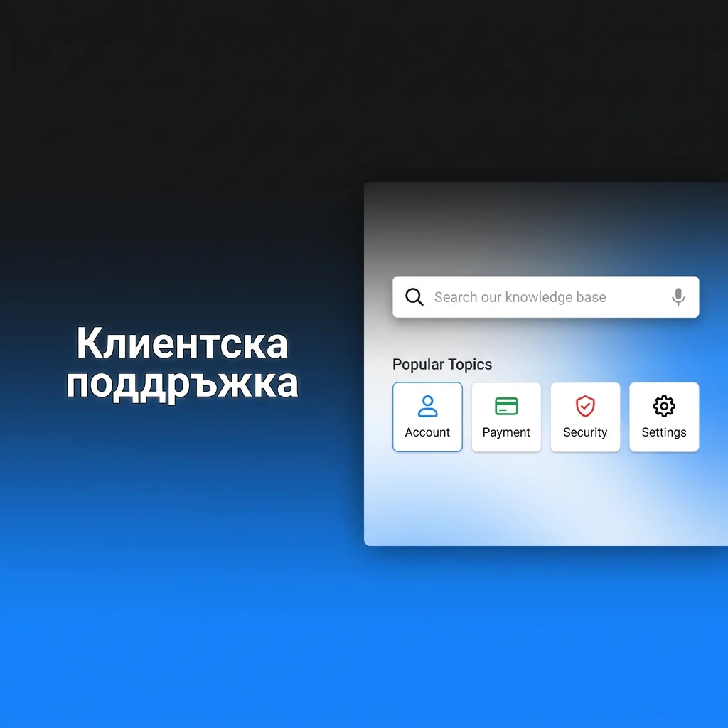The image size is (728, 728).
Task: Click the search placeholder text
Action: (x=520, y=297)
